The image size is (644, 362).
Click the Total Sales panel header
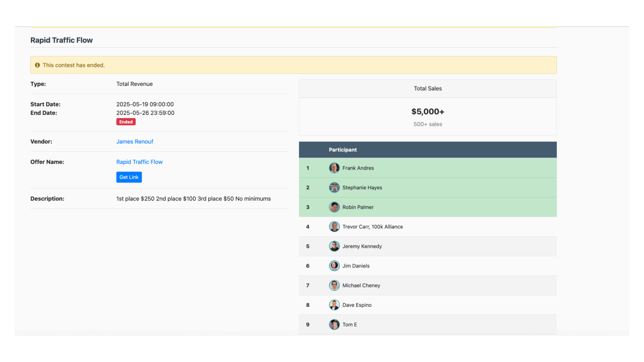pyautogui.click(x=427, y=88)
